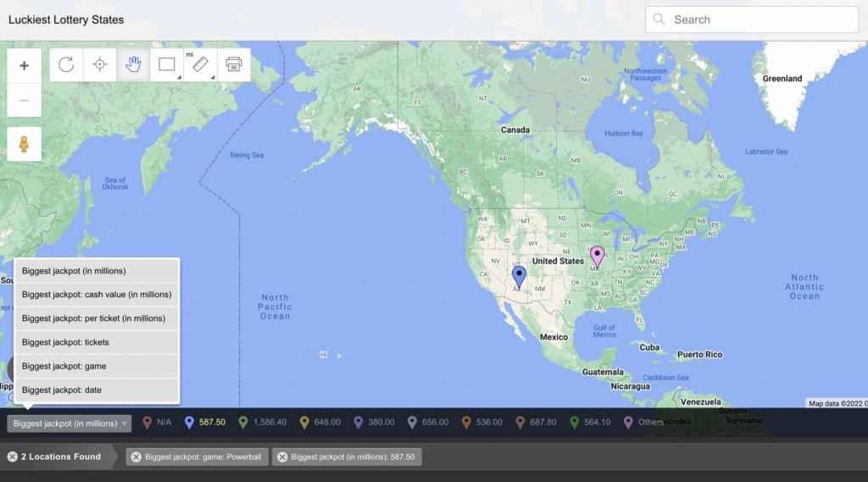868x482 pixels.
Task: Click the blue map pin over Arizona
Action: point(519,276)
